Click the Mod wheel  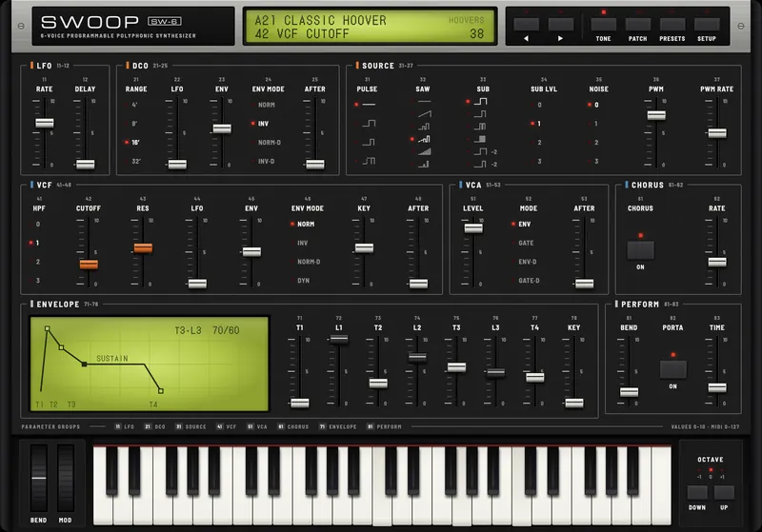(x=66, y=478)
